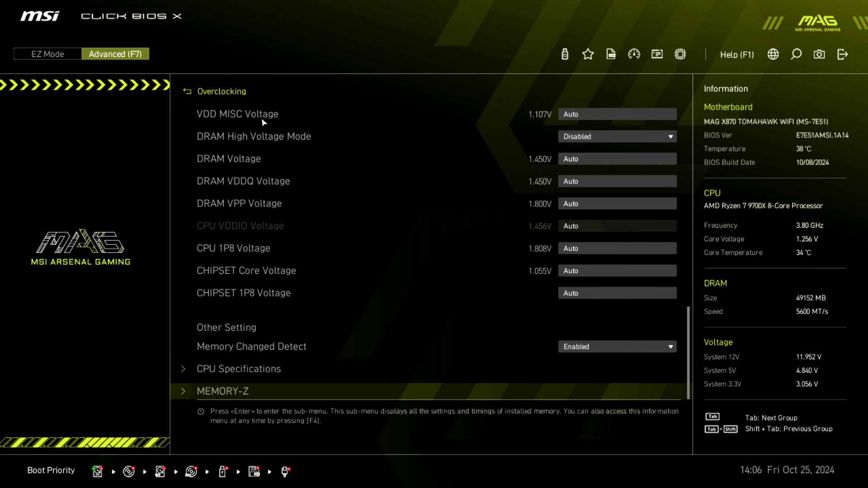This screenshot has height=488, width=868.
Task: Click the Help (F1) button
Action: point(737,54)
